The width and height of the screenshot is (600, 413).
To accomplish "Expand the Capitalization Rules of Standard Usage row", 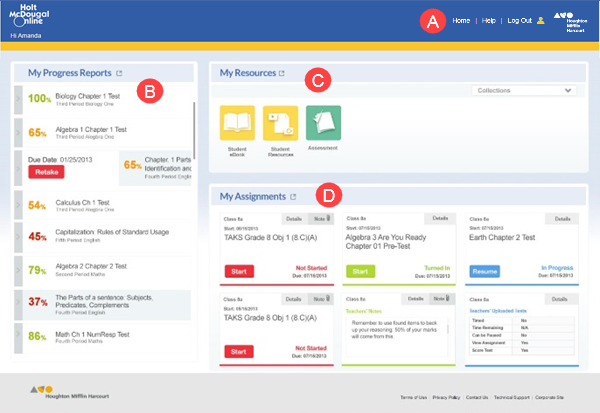I will (x=18, y=237).
